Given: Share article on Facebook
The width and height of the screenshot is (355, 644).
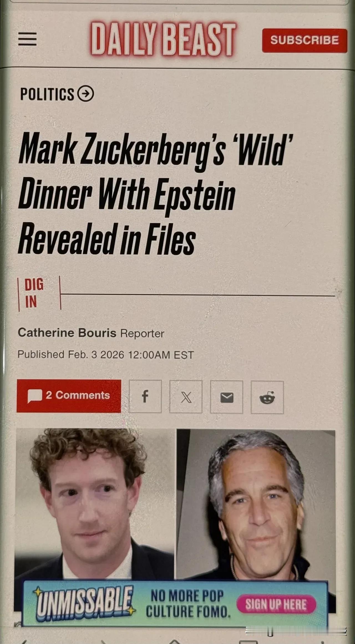Looking at the screenshot, I should [145, 396].
